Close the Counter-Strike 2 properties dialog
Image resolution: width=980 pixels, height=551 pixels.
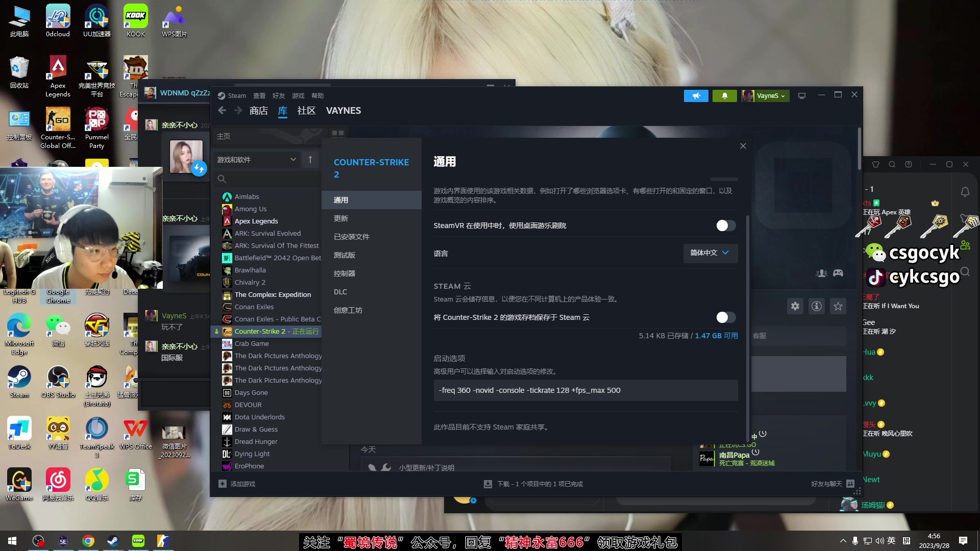tap(743, 146)
